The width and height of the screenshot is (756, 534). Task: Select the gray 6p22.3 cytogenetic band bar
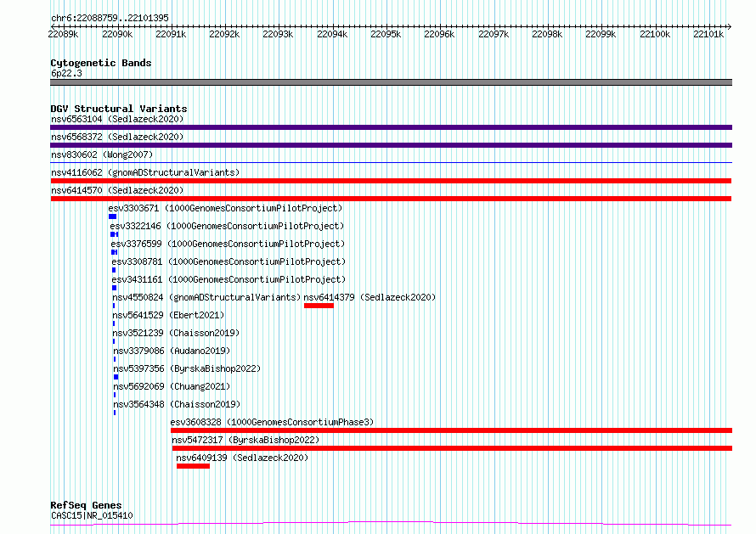[x=391, y=82]
